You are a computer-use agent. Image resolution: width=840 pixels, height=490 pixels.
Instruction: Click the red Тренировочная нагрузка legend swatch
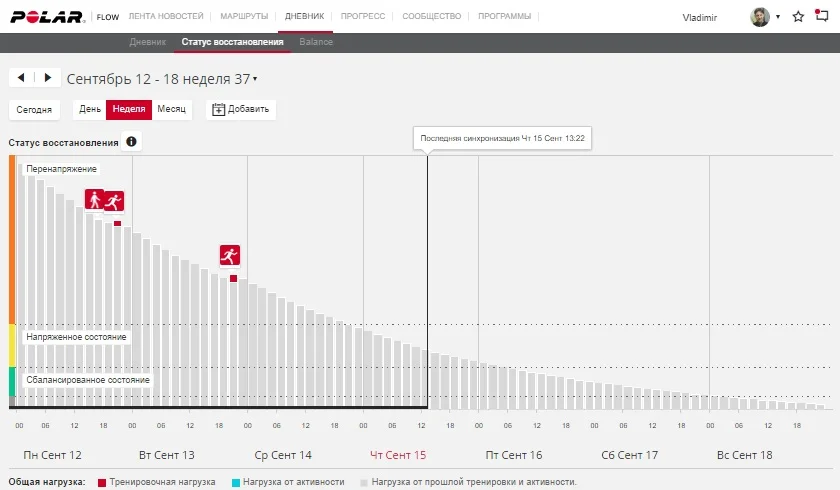tap(102, 483)
